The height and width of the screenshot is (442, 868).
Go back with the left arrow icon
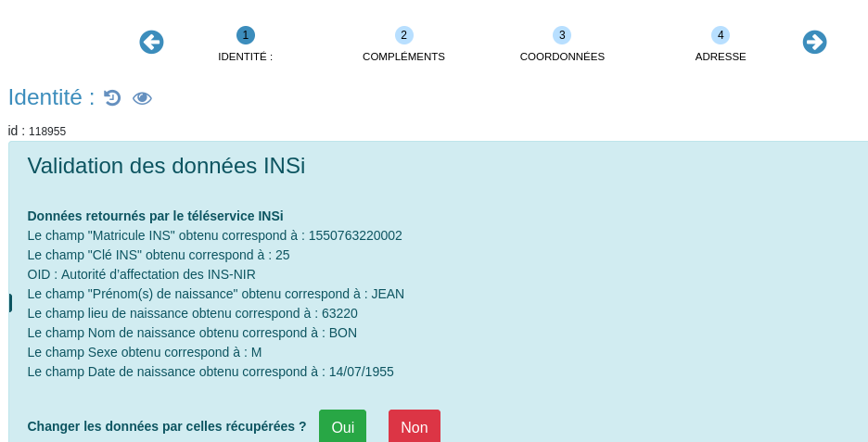(151, 42)
